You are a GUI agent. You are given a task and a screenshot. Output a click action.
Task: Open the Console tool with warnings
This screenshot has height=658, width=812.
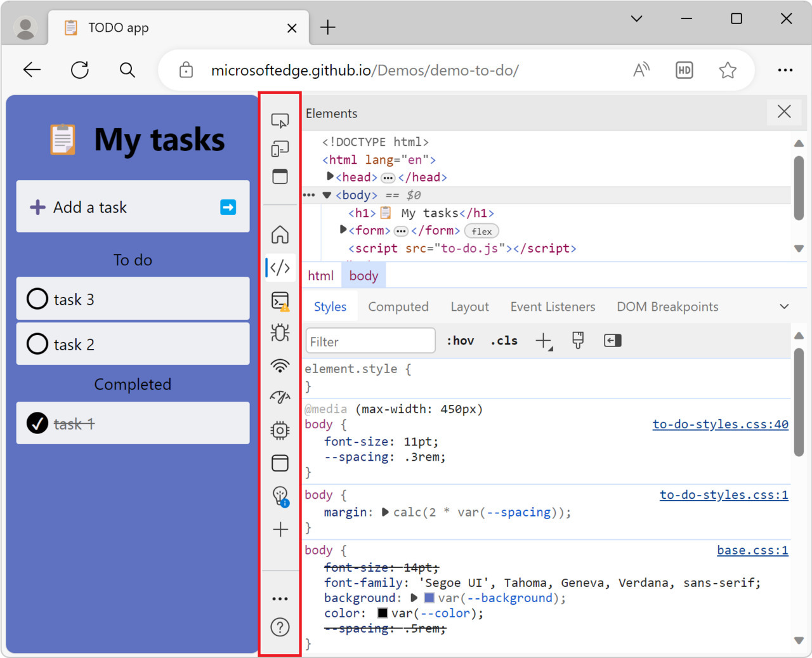click(x=280, y=301)
